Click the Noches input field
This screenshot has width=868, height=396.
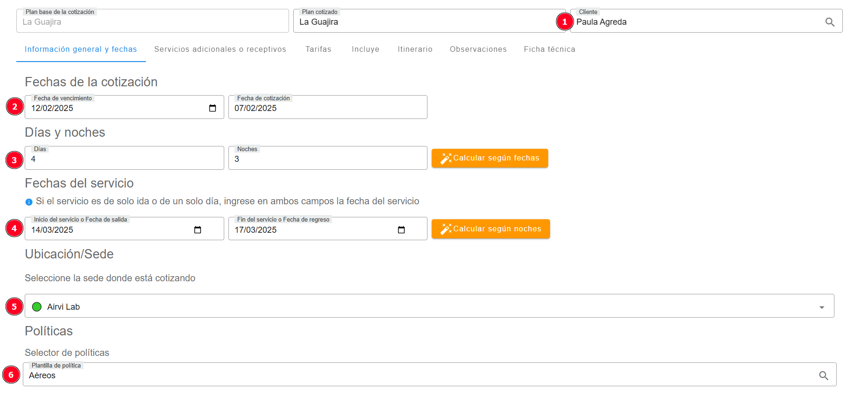(327, 159)
